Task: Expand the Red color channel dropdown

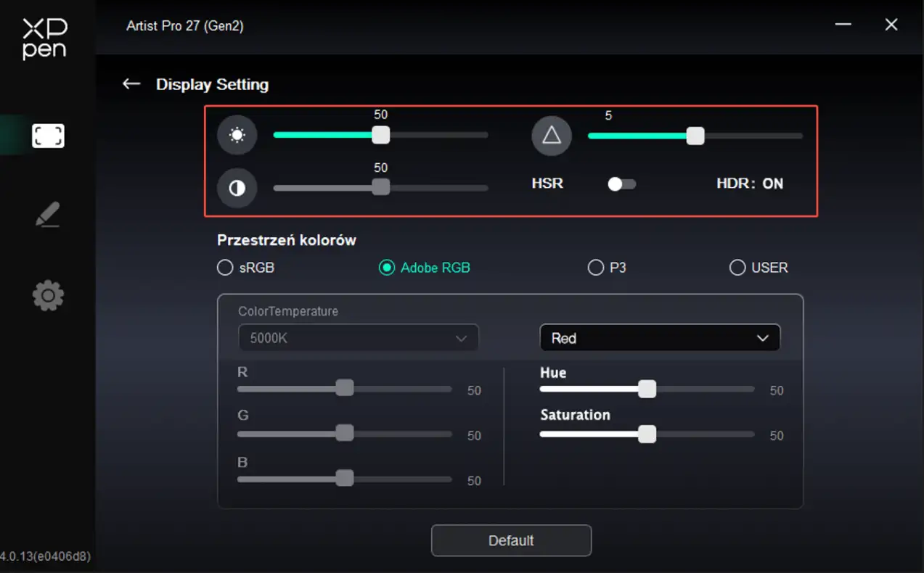Action: (659, 338)
